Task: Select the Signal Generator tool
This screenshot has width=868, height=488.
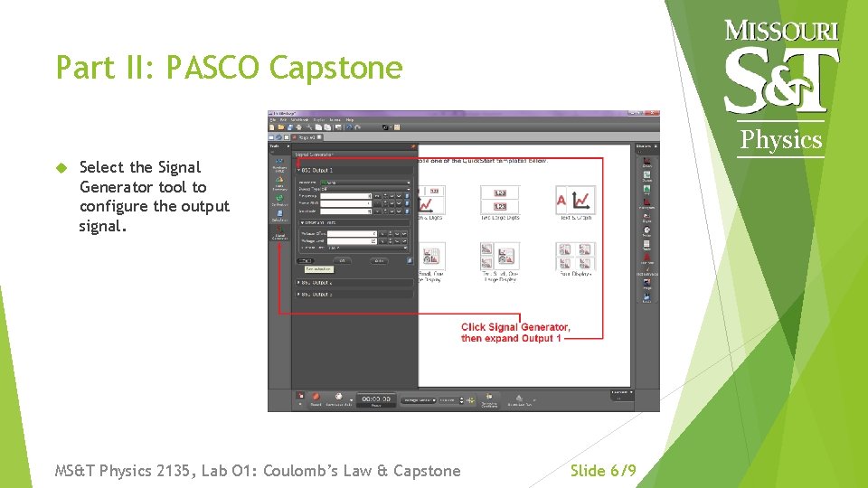Action: point(279,232)
